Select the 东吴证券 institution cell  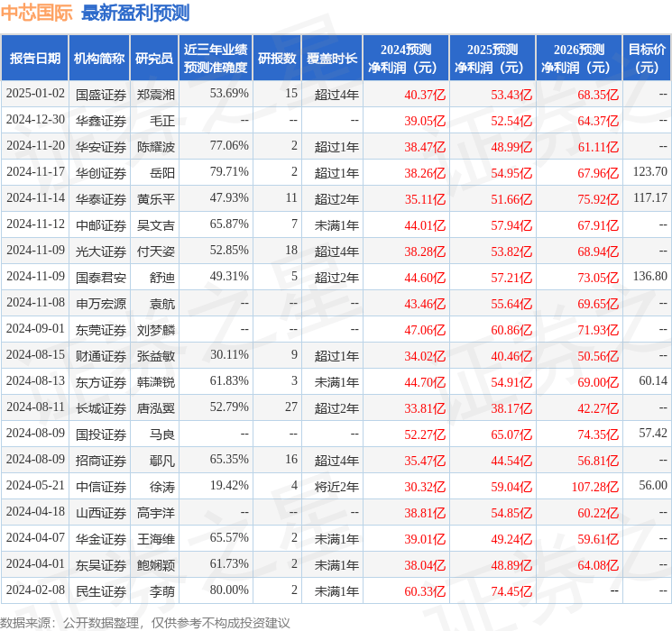click(101, 564)
